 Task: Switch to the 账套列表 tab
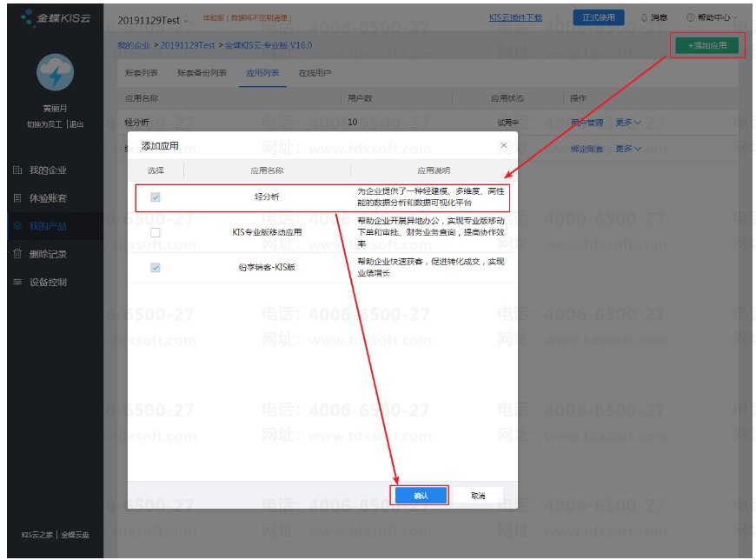point(142,73)
